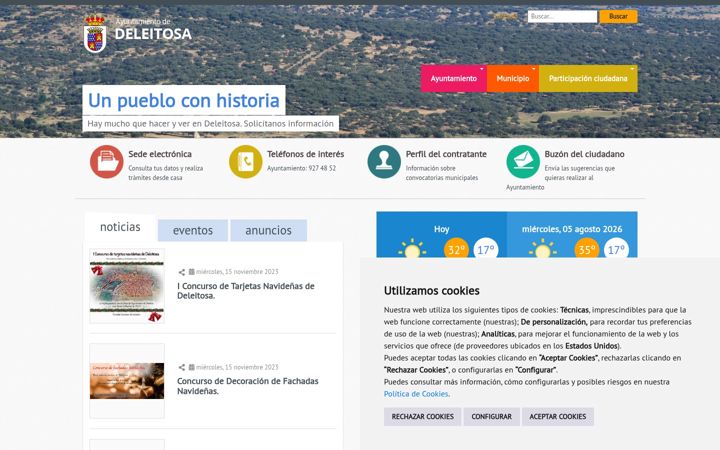Expand the Participación ciudadana dropdown menu
720x450 pixels.
[x=588, y=79]
